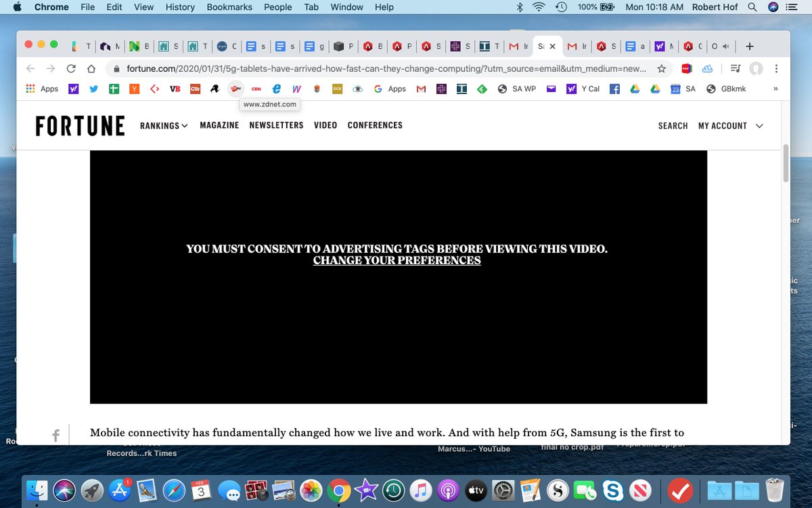Click the cloud extension icon in toolbar
Viewport: 812px width, 508px height.
[707, 68]
